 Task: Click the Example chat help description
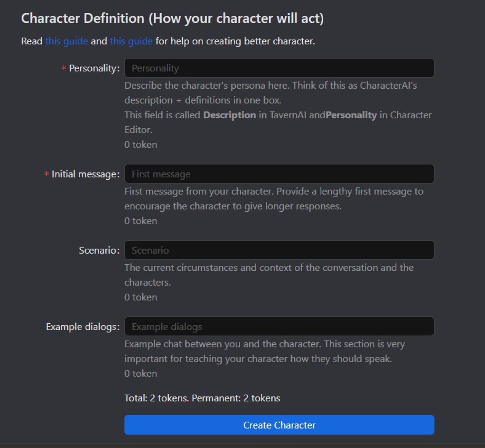pyautogui.click(x=264, y=351)
